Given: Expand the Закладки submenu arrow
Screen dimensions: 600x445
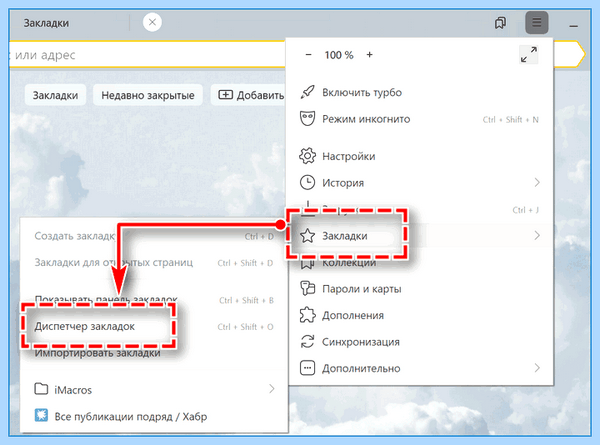Looking at the screenshot, I should [537, 236].
